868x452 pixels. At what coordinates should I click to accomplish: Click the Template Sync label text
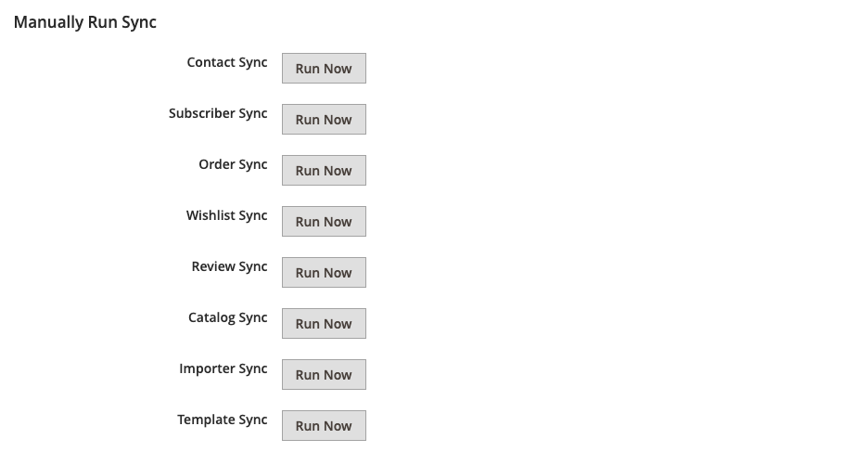[x=223, y=420]
